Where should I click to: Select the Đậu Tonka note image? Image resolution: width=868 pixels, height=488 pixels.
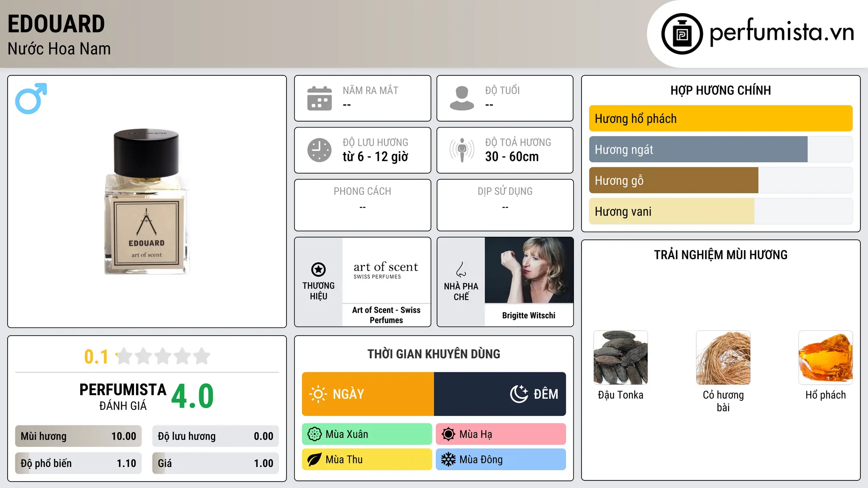point(620,358)
